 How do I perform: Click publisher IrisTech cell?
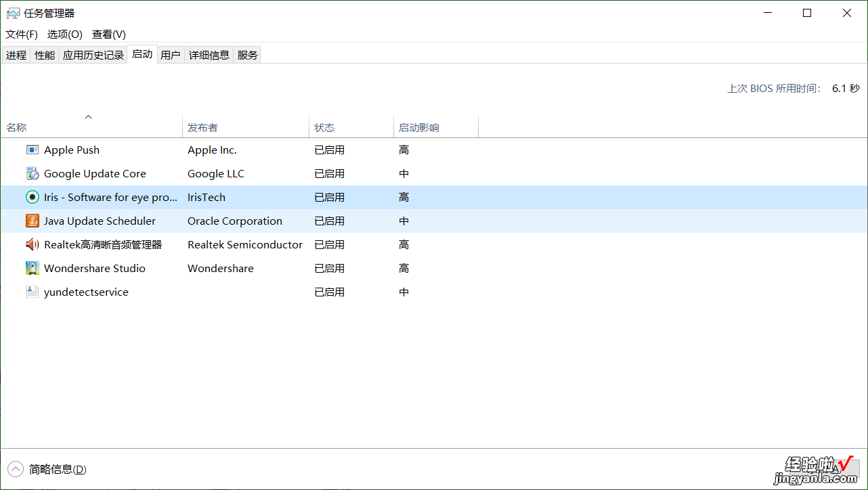tap(207, 197)
